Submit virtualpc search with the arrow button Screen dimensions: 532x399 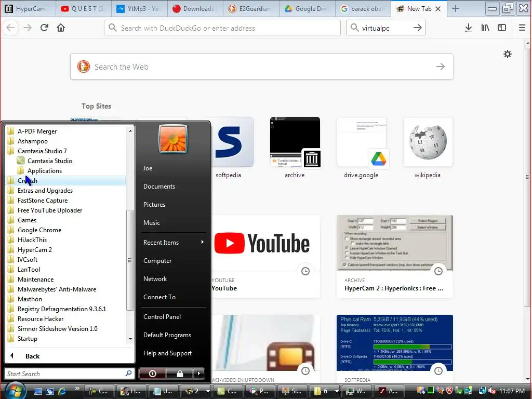click(x=418, y=28)
